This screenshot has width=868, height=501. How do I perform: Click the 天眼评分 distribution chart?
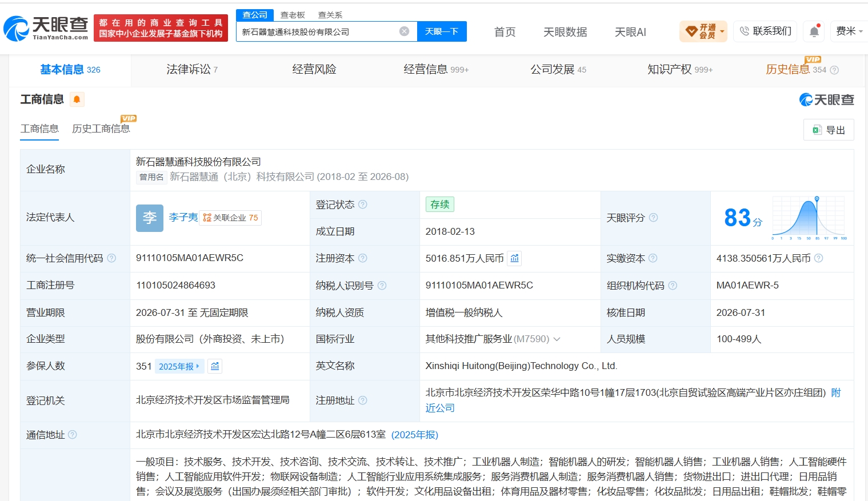pyautogui.click(x=809, y=218)
